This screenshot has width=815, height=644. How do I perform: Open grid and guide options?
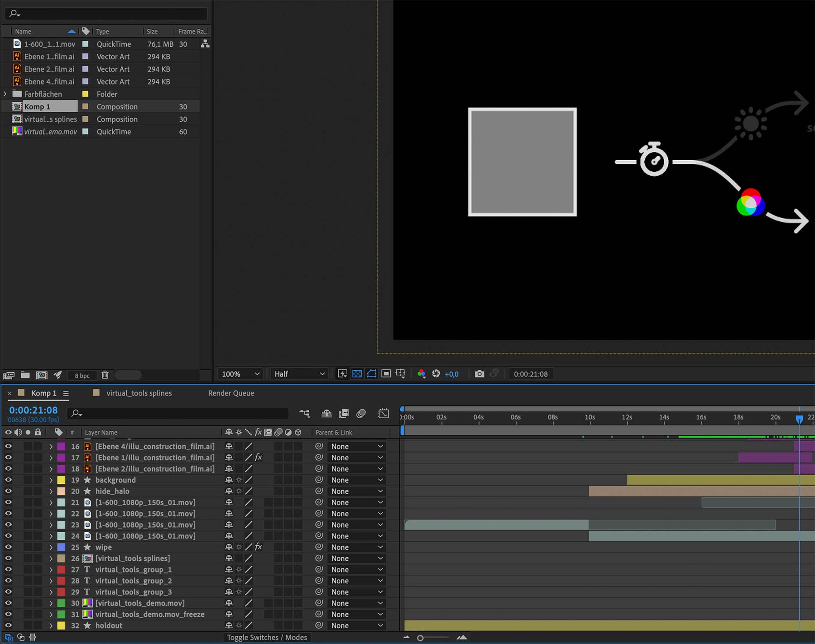[x=400, y=374]
